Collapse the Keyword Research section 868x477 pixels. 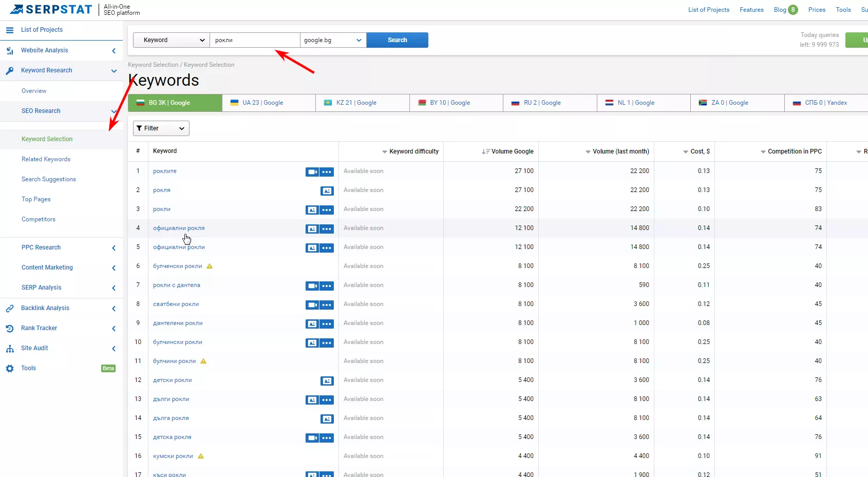(x=114, y=71)
